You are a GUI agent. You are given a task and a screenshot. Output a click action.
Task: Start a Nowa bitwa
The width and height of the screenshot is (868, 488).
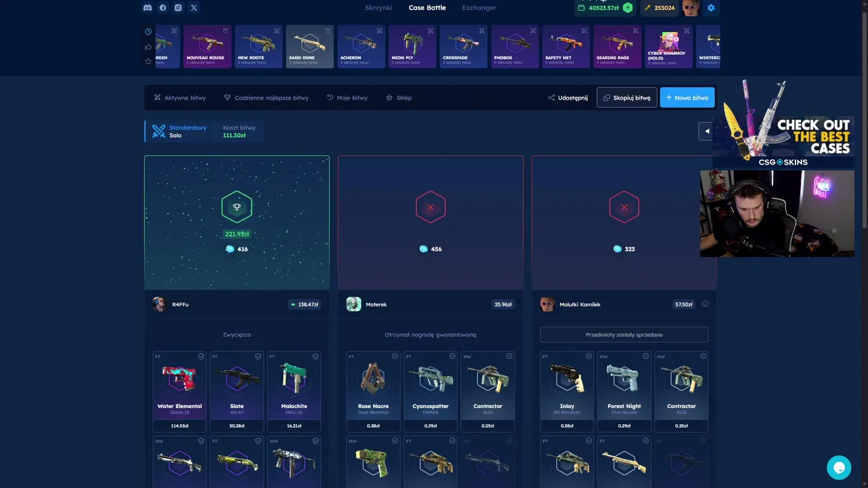[x=687, y=98]
